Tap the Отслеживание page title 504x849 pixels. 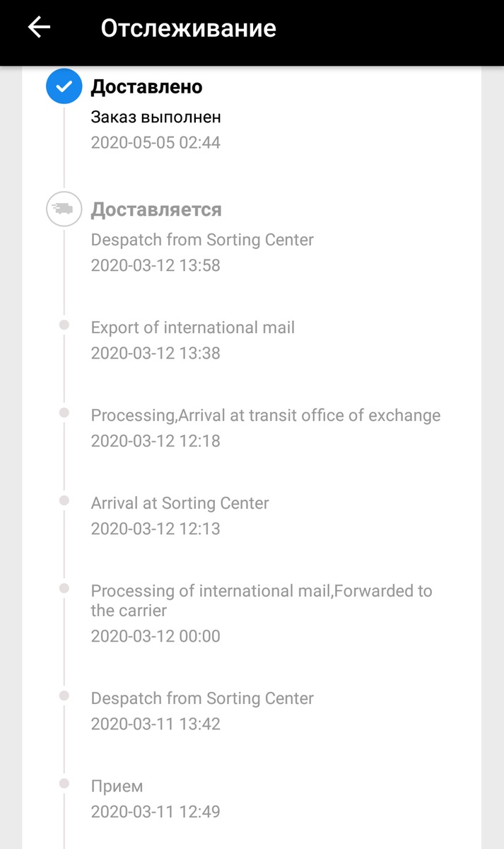point(188,28)
